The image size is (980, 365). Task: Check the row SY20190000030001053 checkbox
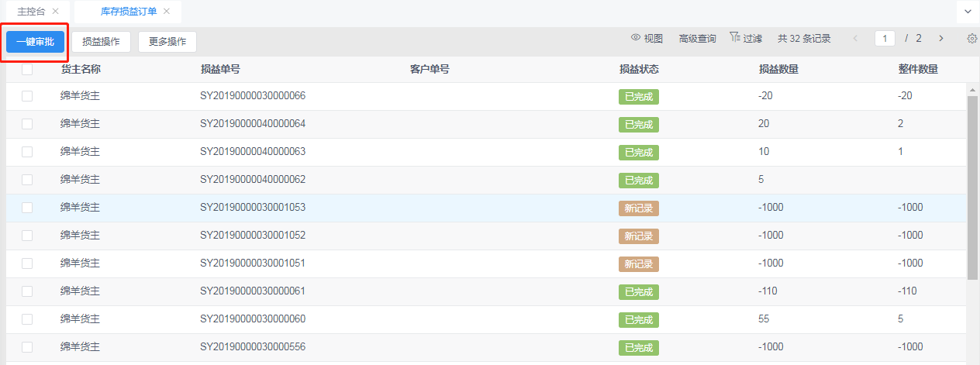click(x=27, y=208)
